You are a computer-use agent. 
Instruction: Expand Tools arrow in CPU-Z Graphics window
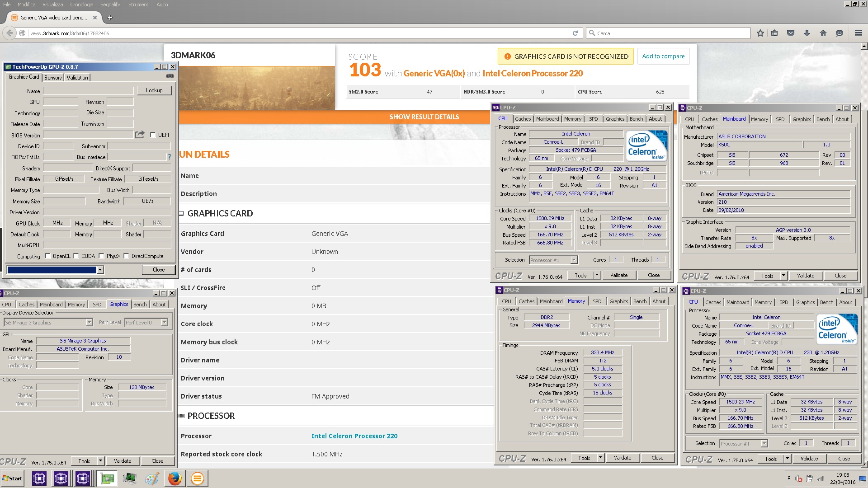[101, 460]
